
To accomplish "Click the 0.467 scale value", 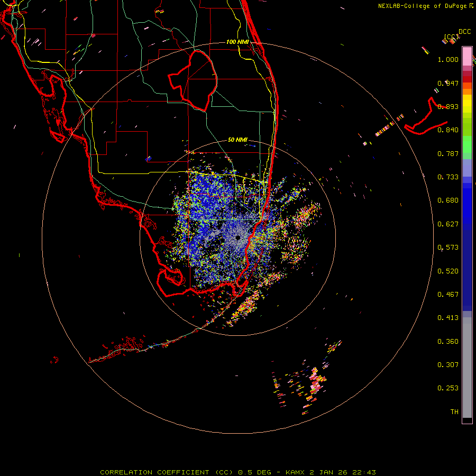I will 448,295.
